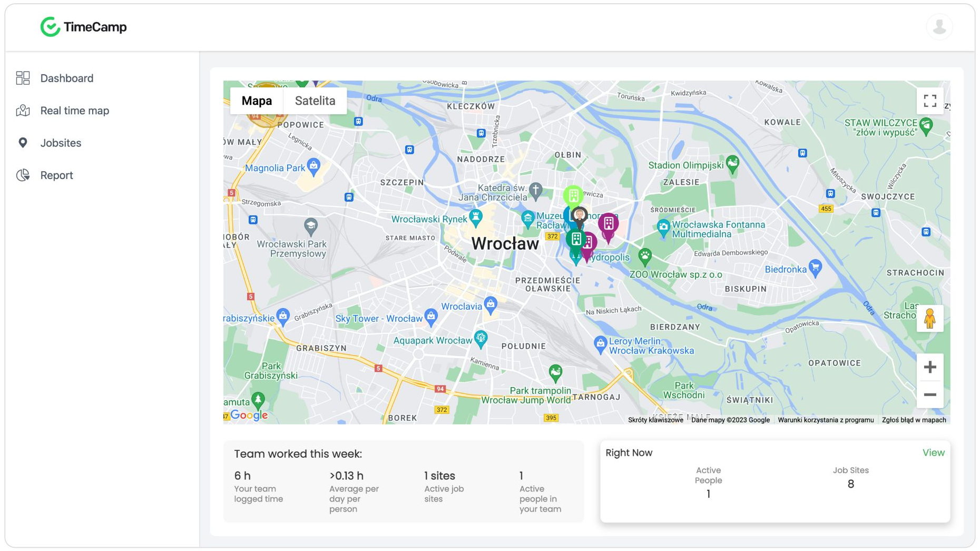Screen dimensions: 980x551
Task: Click the road 455 shield
Action: 826,209
